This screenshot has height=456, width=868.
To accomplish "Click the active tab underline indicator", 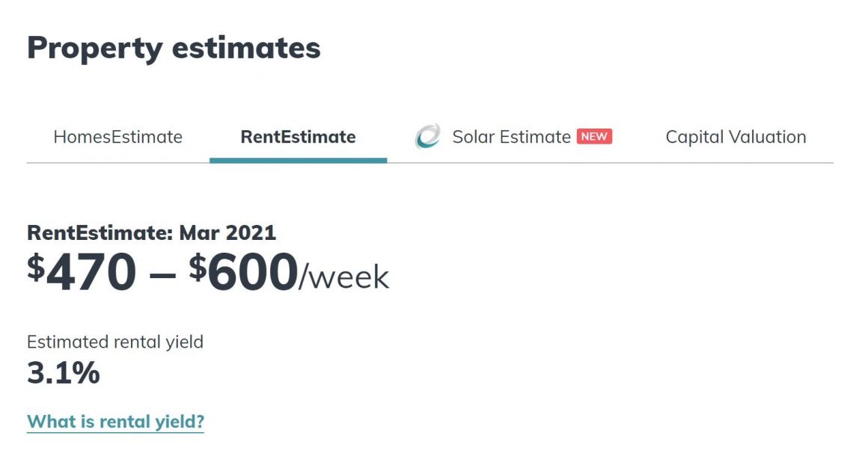I will click(x=299, y=158).
